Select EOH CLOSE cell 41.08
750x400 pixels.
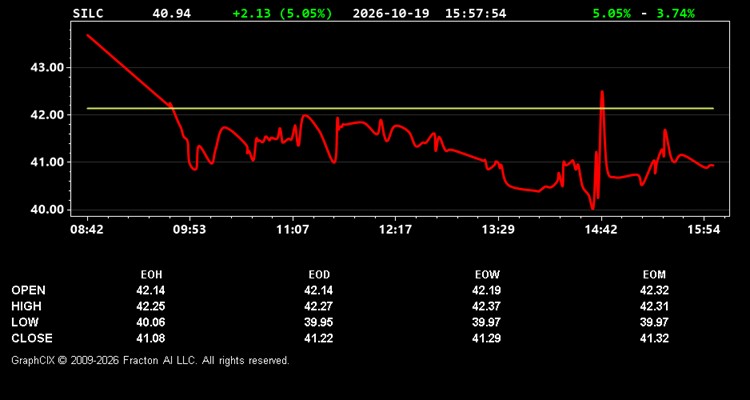[150, 338]
